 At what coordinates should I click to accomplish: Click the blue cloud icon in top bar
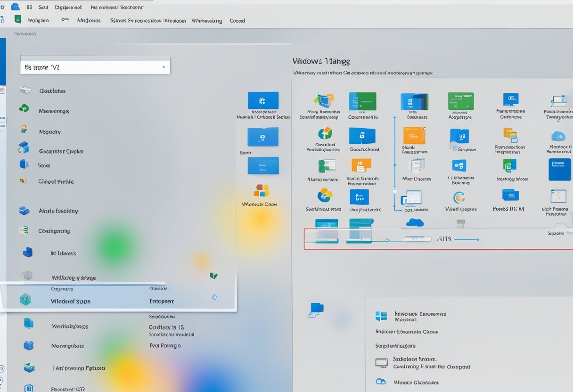click(x=16, y=7)
